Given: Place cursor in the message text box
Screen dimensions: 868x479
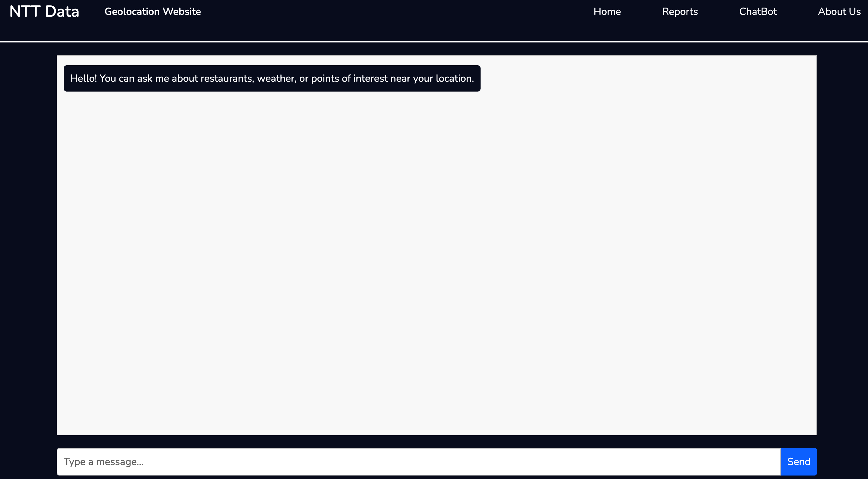Looking at the screenshot, I should click(418, 462).
